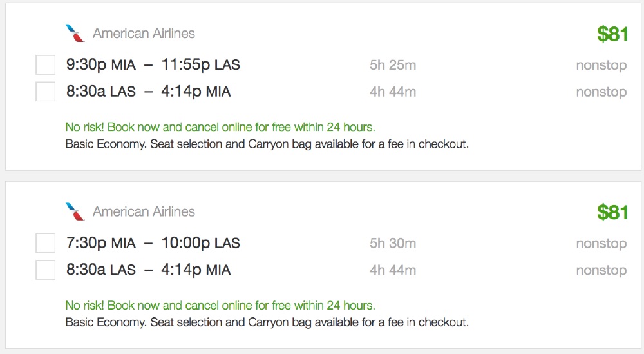Open the 9:30p MIA – 11:55p LAS flight
The image size is (644, 354).
tap(153, 65)
